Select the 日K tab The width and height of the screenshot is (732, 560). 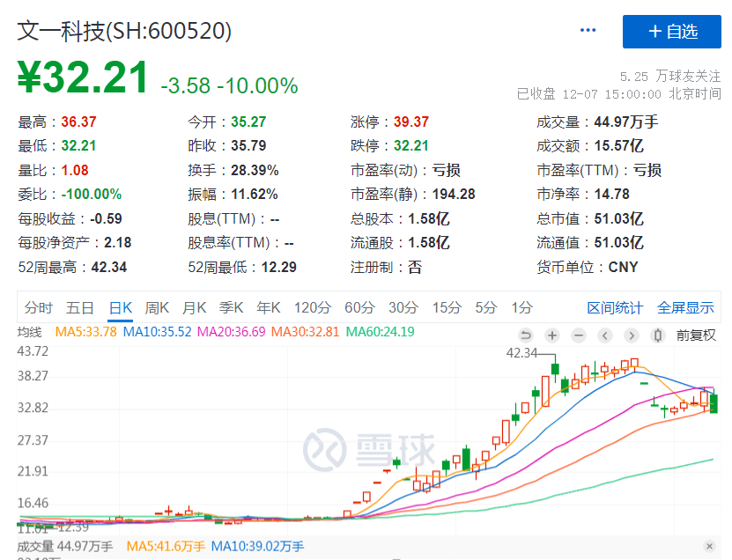click(121, 307)
